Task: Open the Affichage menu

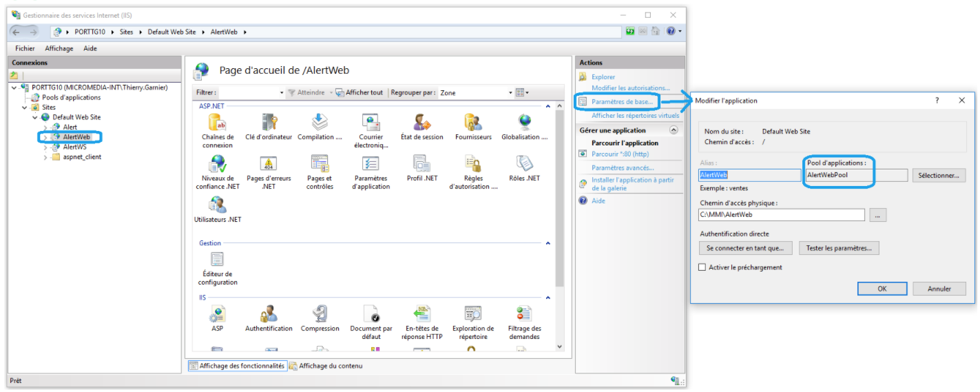Action: pyautogui.click(x=59, y=48)
